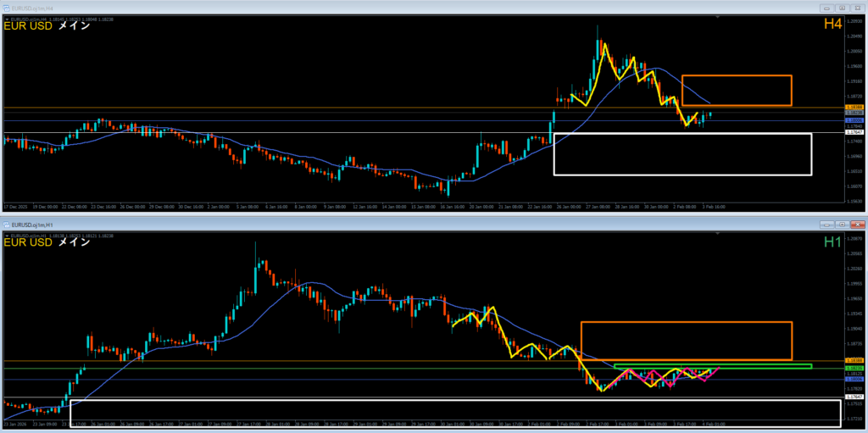Select the H1 window title bar text
This screenshot has width=868, height=433.
[x=34, y=225]
